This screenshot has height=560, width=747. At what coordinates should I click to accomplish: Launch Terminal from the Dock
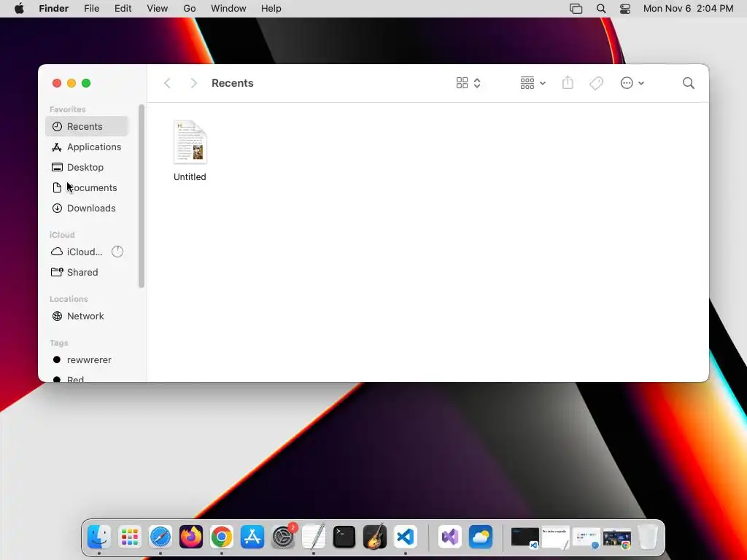344,537
